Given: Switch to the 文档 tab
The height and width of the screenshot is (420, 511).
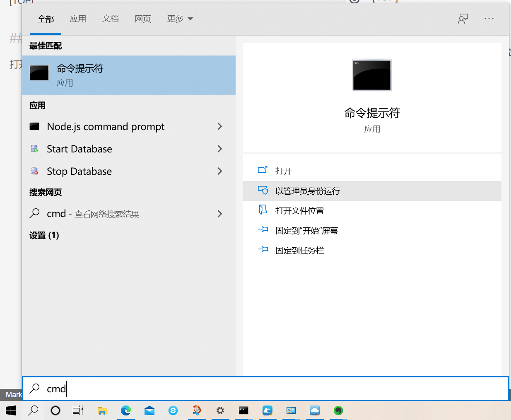Looking at the screenshot, I should (111, 19).
